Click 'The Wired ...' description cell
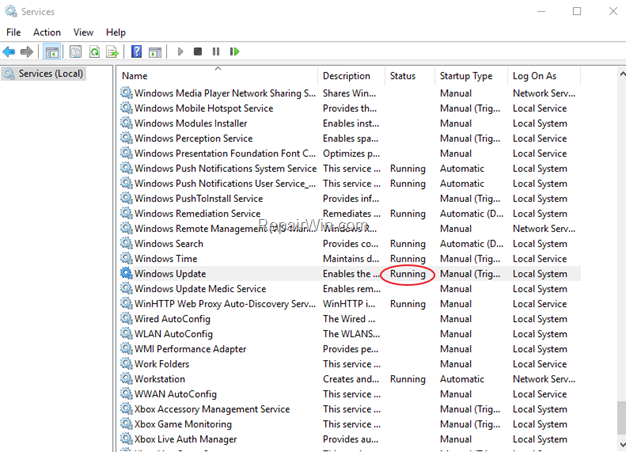The height and width of the screenshot is (452, 626). pos(349,319)
